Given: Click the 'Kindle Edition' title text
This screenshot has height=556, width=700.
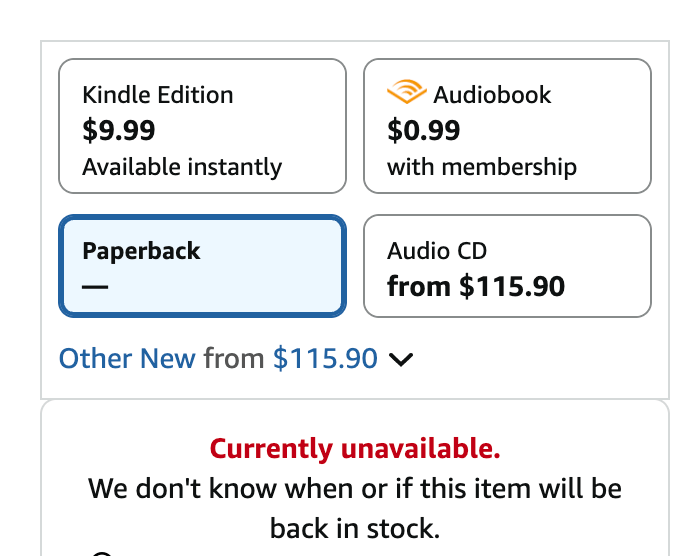Looking at the screenshot, I should pyautogui.click(x=158, y=95).
